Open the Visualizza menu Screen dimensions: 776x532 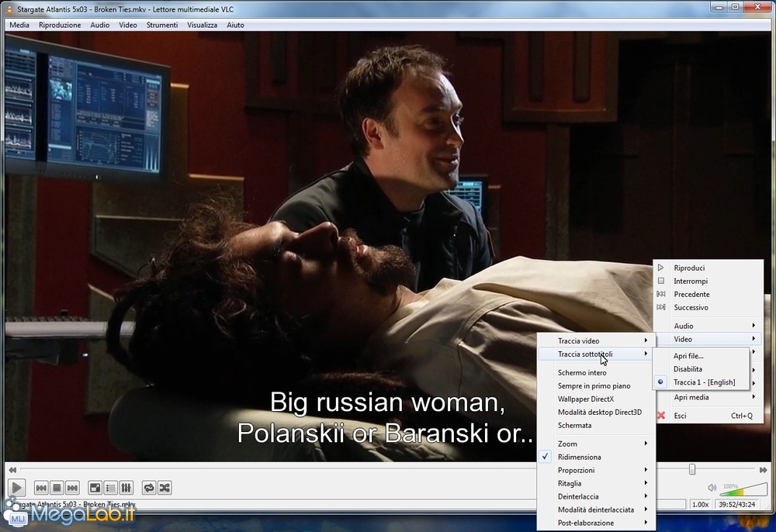[x=202, y=26]
